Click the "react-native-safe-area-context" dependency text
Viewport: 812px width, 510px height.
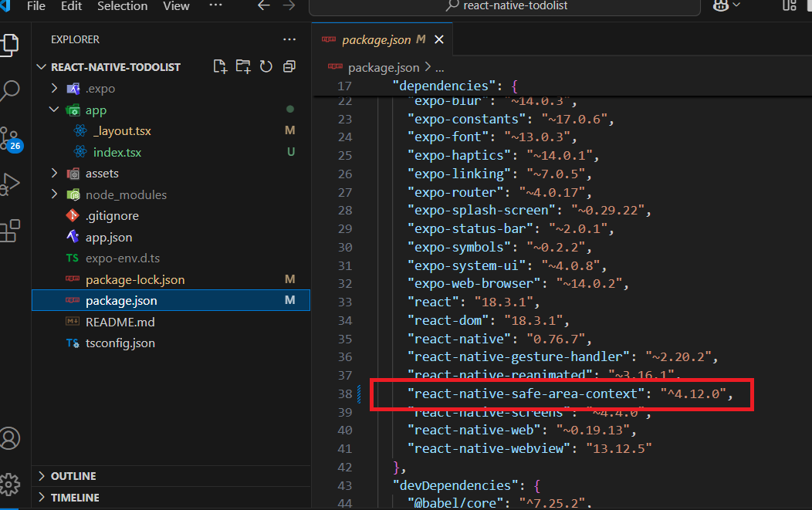526,393
